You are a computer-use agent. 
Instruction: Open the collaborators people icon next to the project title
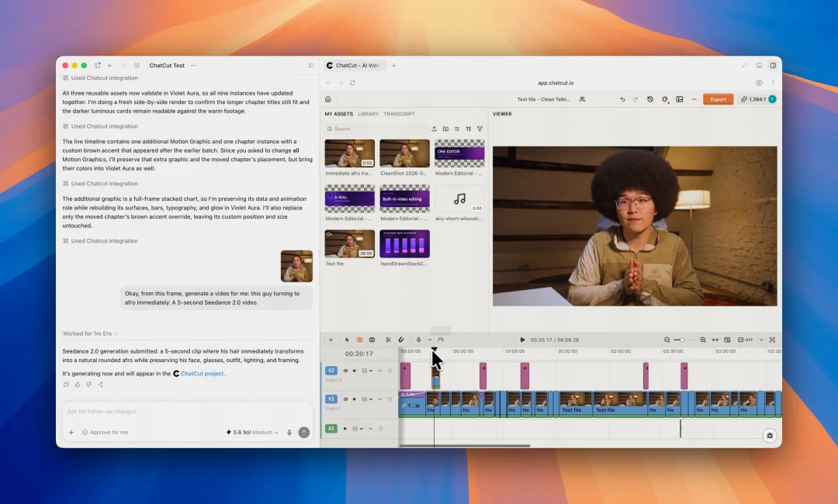click(x=582, y=99)
